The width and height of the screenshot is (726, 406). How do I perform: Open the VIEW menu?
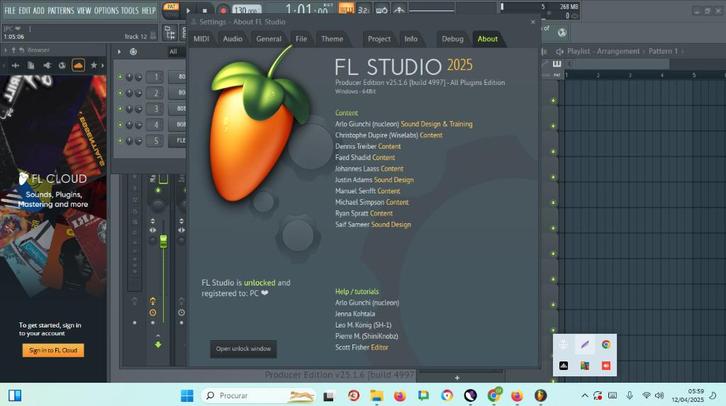pyautogui.click(x=84, y=10)
